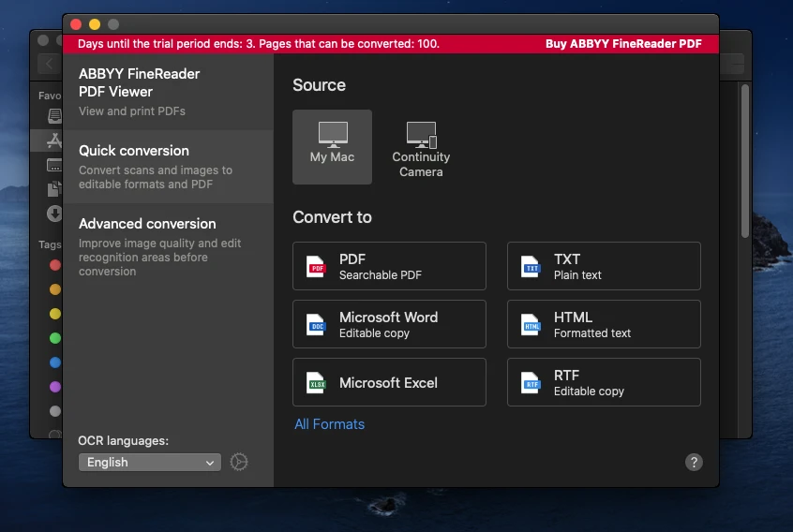Screen dimensions: 793x532
Task: Click the All Formats link
Action: [x=329, y=424]
